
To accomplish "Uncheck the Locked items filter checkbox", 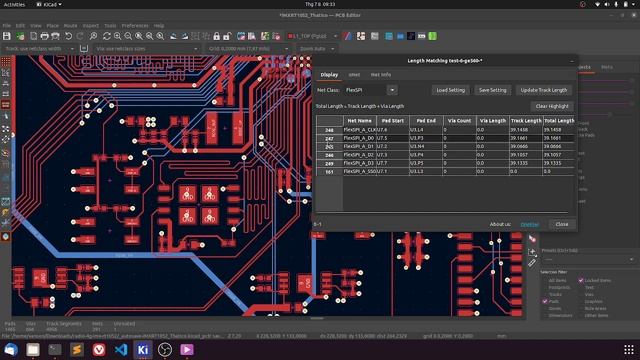I will pos(580,280).
